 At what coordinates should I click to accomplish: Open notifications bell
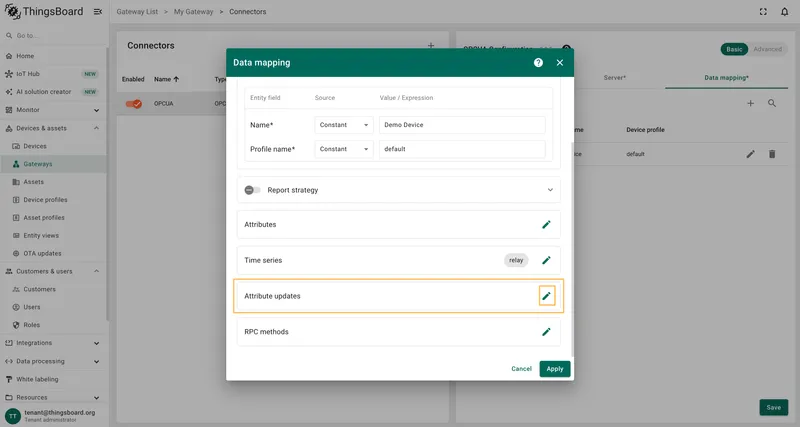[x=785, y=12]
